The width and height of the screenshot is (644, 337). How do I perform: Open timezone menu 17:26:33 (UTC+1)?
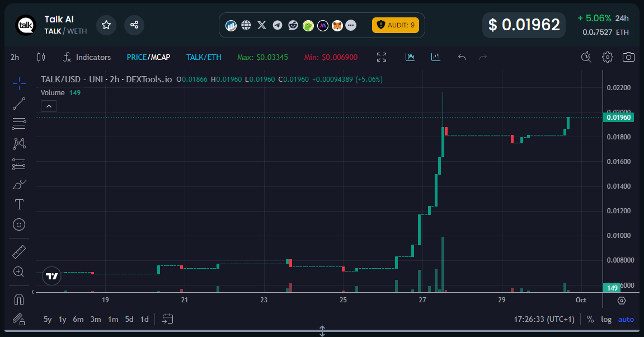click(544, 319)
